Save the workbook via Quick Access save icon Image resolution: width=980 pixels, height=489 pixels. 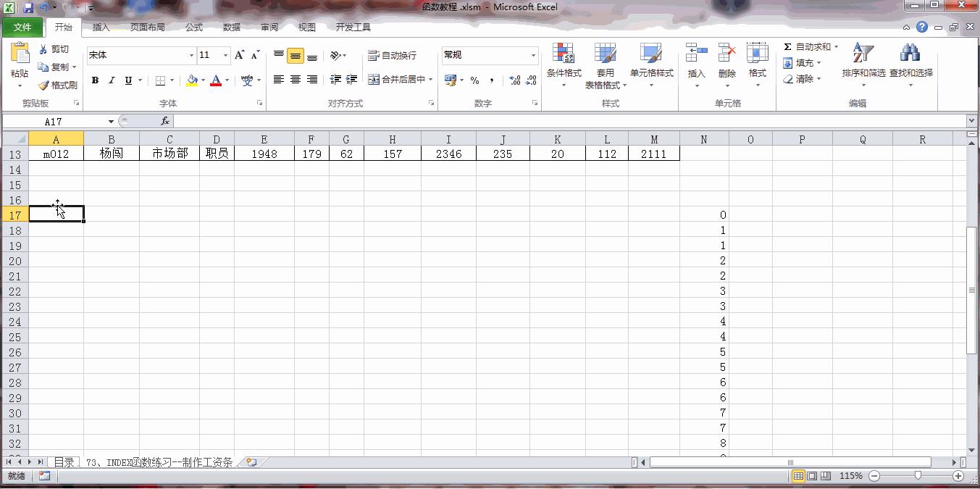pos(27,6)
